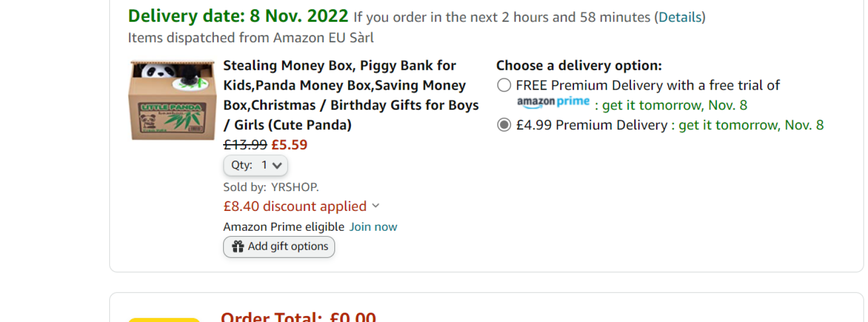Click the yellow button beside Order Total
Screen dimensions: 868x322
pyautogui.click(x=164, y=319)
